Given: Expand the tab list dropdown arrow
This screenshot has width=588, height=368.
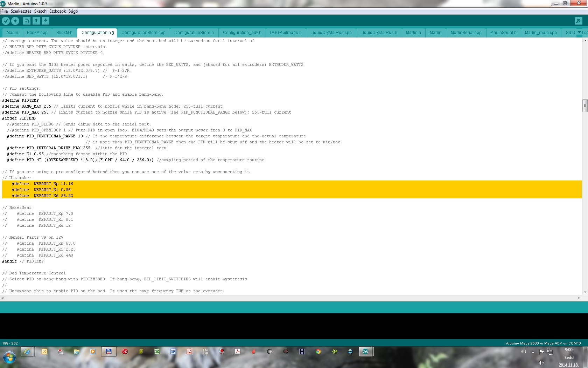Looking at the screenshot, I should point(579,32).
